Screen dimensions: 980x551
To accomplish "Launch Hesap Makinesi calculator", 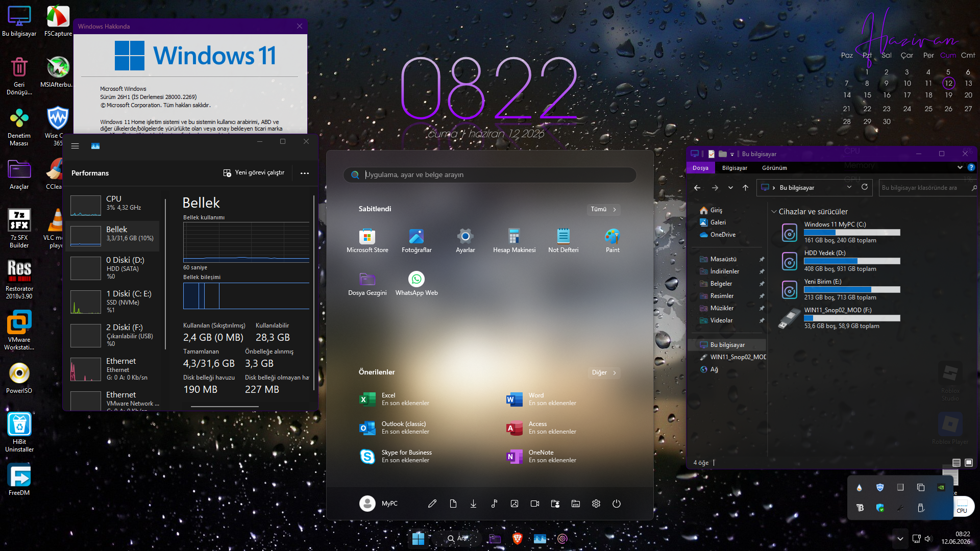I will click(514, 241).
